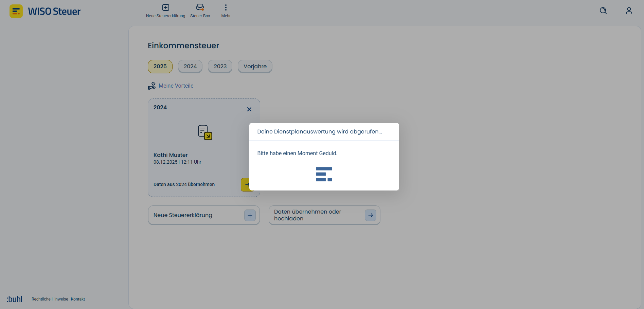Close the 2024 card
The width and height of the screenshot is (644, 309).
[x=249, y=109]
